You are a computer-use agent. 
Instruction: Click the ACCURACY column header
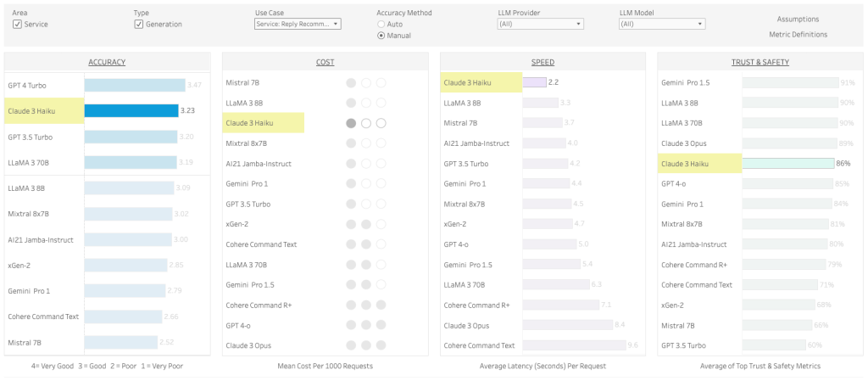click(x=107, y=63)
